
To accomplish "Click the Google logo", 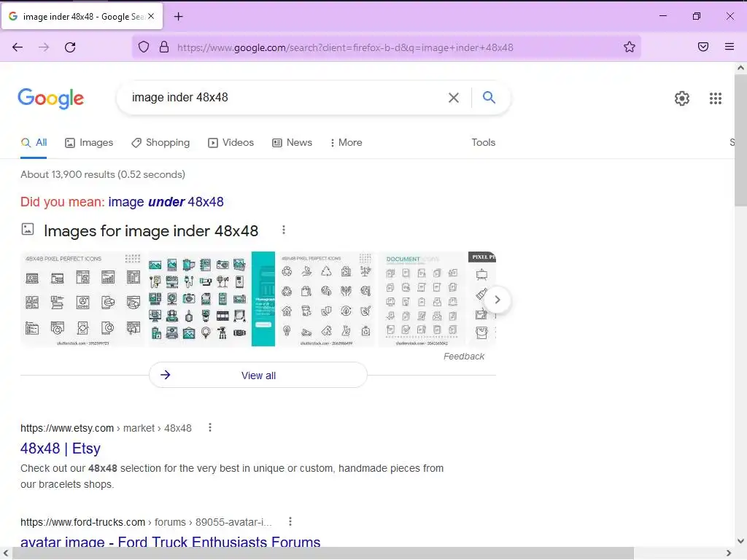I will point(51,98).
